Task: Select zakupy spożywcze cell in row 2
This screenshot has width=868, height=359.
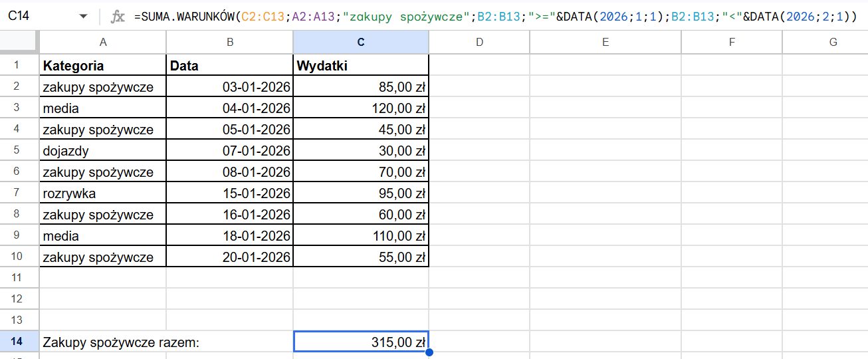Action: point(103,87)
